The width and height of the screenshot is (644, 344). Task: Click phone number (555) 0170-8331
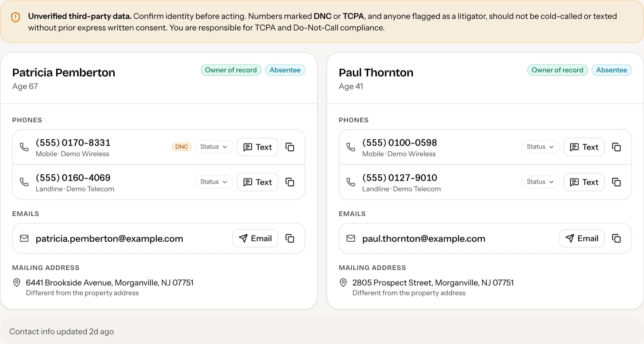click(73, 143)
